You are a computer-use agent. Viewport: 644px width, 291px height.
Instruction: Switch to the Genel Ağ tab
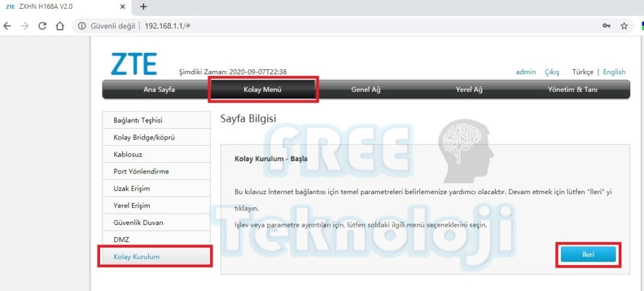tap(365, 89)
